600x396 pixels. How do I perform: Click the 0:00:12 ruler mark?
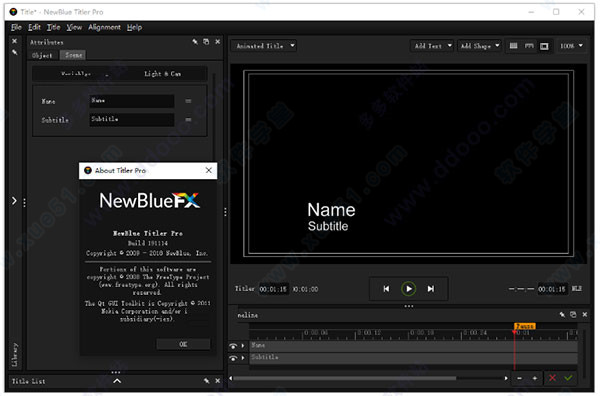(369, 332)
